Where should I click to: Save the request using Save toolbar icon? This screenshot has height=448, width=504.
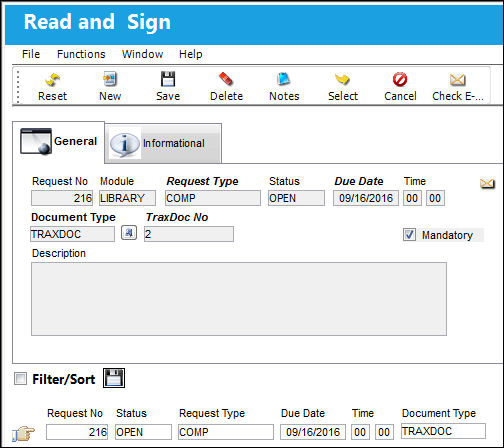168,79
